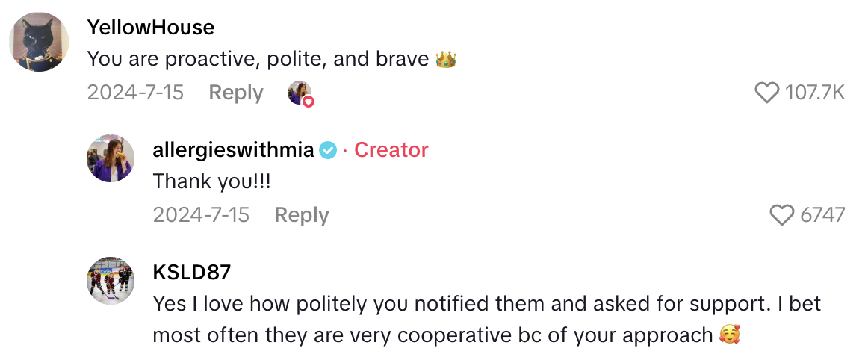
Task: Click the smiling hearts emoji in KSLD87's comment
Action: pyautogui.click(x=729, y=335)
